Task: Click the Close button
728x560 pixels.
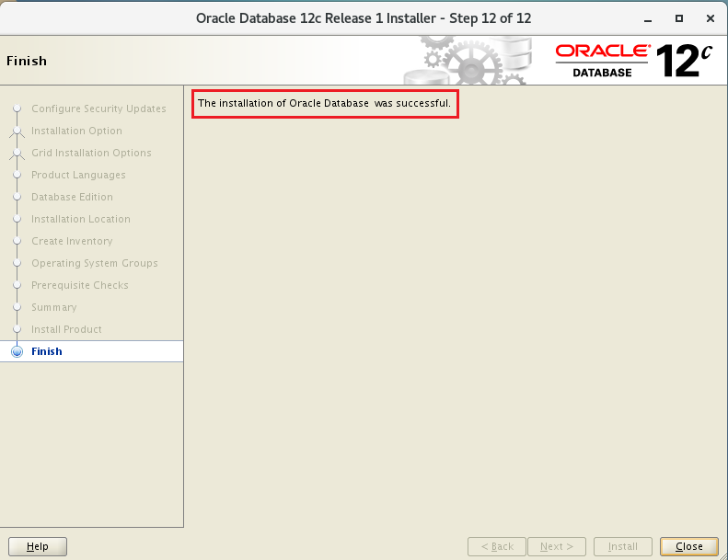Action: click(x=689, y=546)
